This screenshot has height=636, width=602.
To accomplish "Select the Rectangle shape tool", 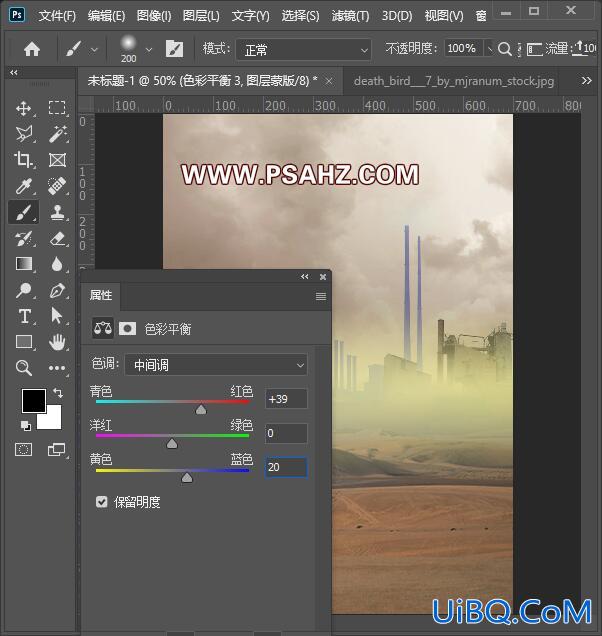I will (24, 342).
